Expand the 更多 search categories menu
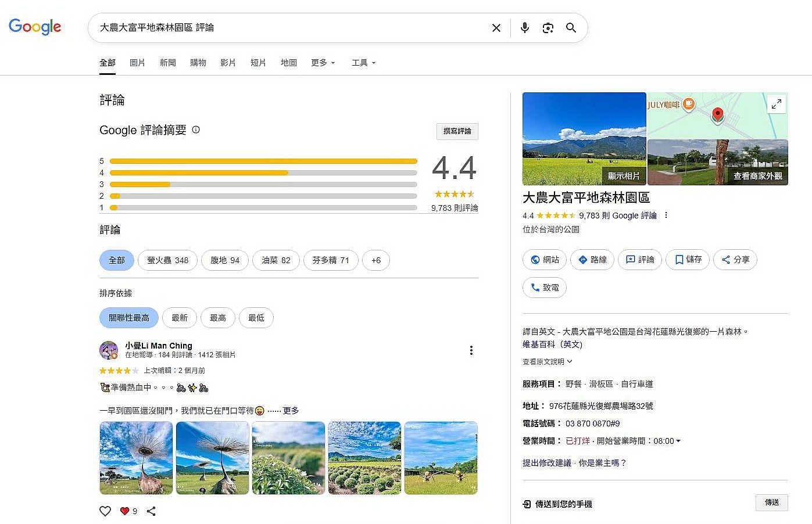Viewport: 812px width, 524px height. click(323, 63)
